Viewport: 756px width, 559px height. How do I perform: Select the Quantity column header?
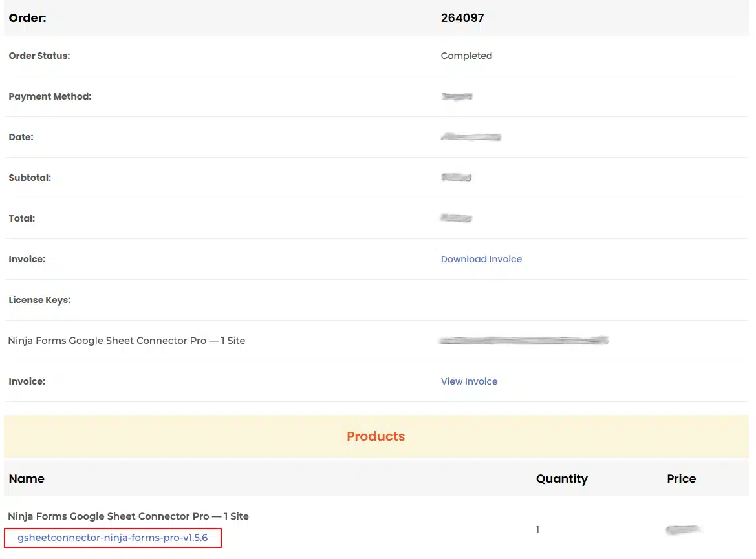click(561, 479)
